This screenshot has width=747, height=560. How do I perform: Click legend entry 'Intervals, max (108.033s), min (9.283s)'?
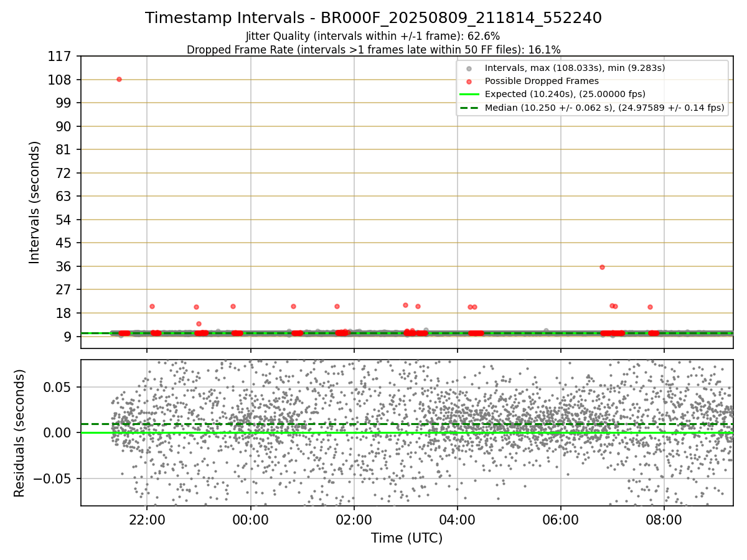click(x=575, y=68)
